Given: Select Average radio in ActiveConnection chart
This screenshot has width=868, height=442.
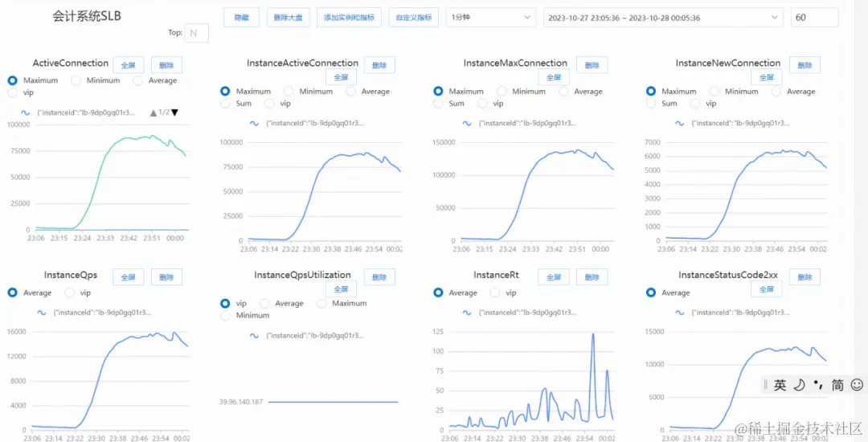Looking at the screenshot, I should (138, 80).
